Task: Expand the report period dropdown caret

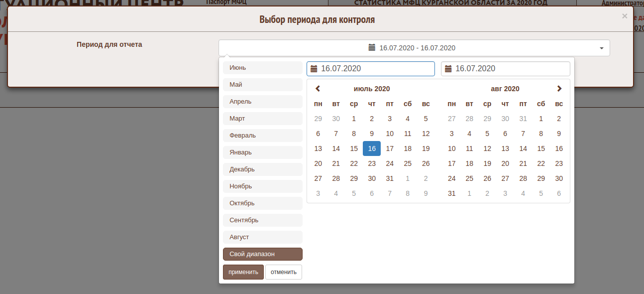Action: pos(601,48)
